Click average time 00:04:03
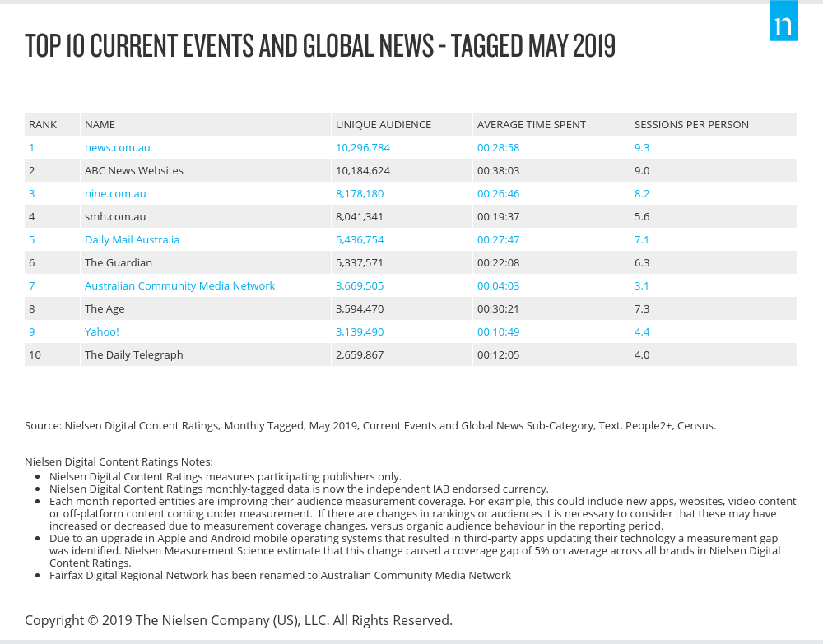This screenshot has height=644, width=823. (498, 286)
